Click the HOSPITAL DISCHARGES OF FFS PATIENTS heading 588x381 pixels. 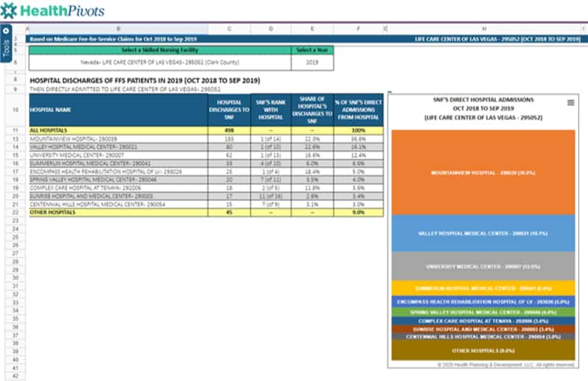pos(145,80)
